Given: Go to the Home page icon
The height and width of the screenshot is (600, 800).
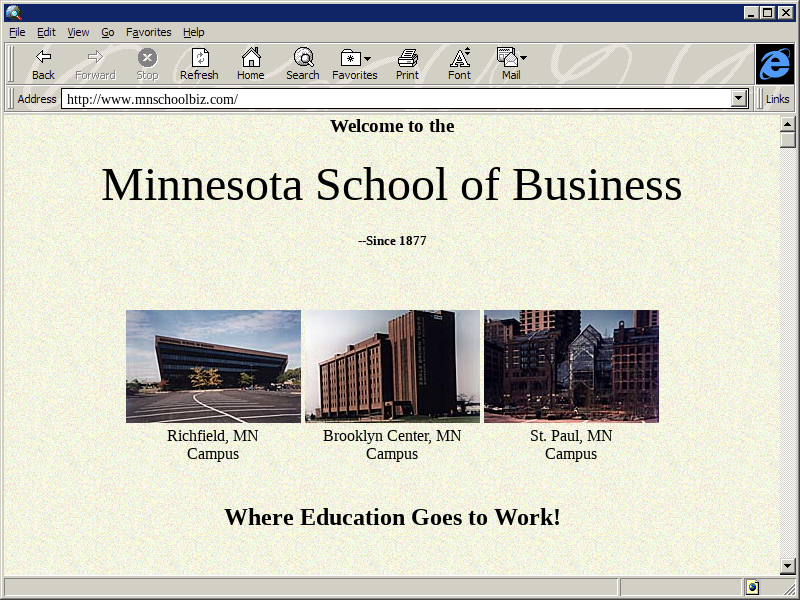Looking at the screenshot, I should [x=251, y=58].
